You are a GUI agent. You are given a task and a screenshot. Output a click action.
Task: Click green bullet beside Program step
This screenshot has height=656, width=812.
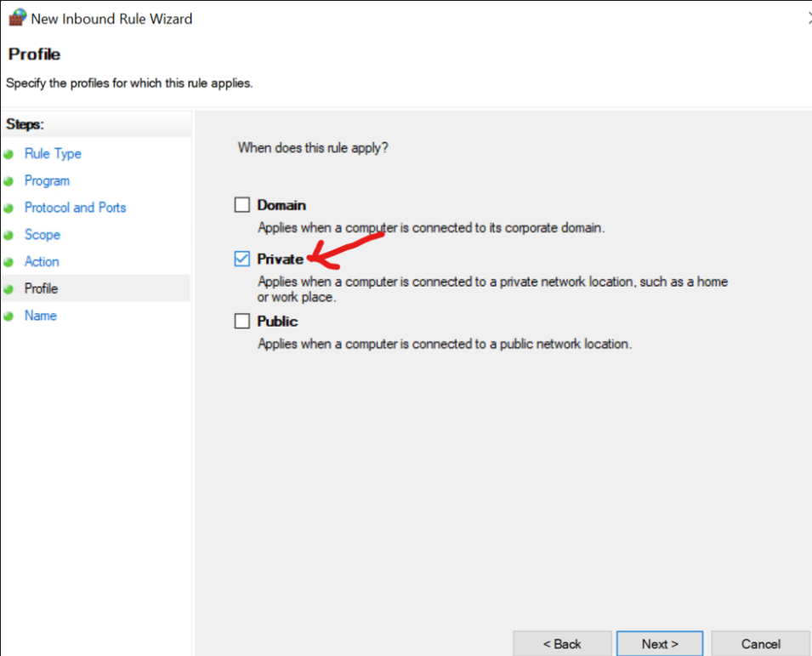point(9,181)
